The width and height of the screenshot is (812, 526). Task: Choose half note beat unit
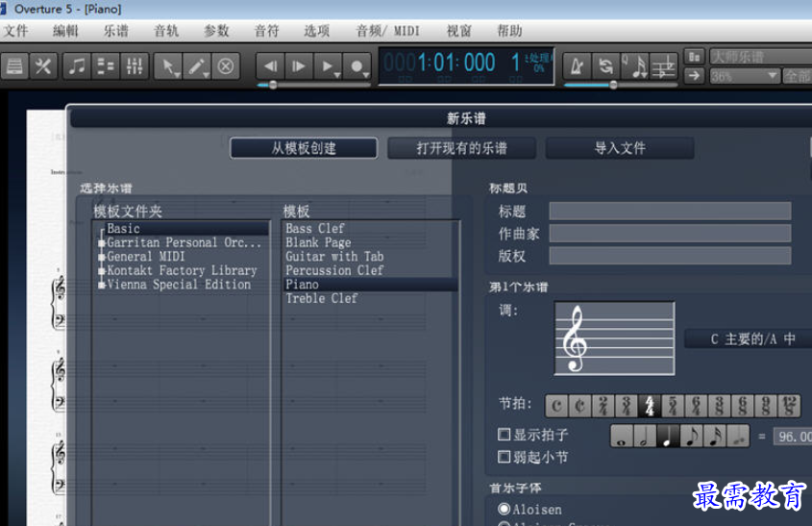(645, 437)
